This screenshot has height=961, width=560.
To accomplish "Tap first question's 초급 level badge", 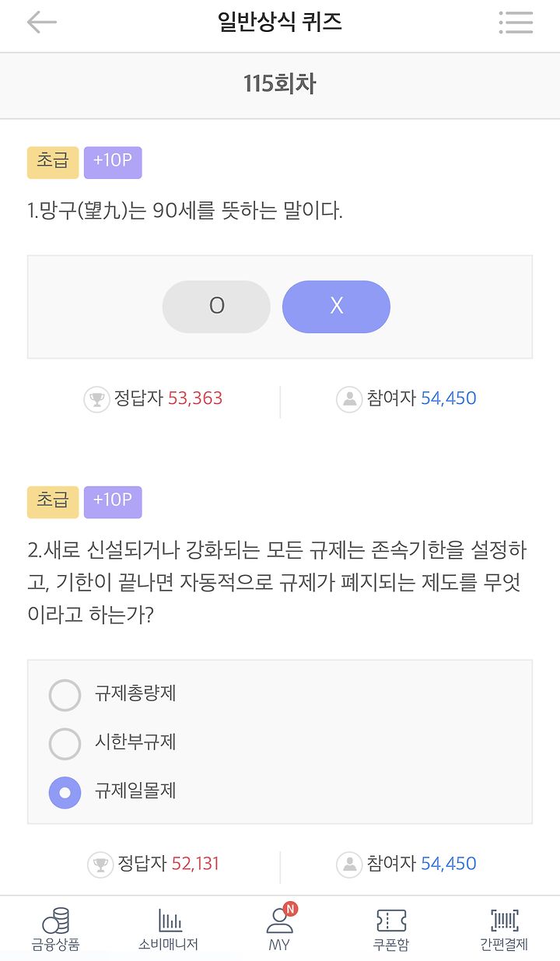I will 53,162.
